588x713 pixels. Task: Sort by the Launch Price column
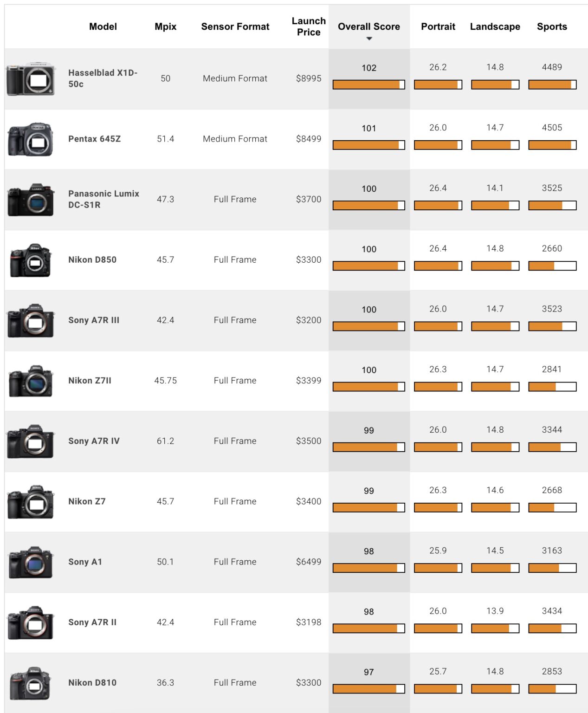click(x=309, y=26)
